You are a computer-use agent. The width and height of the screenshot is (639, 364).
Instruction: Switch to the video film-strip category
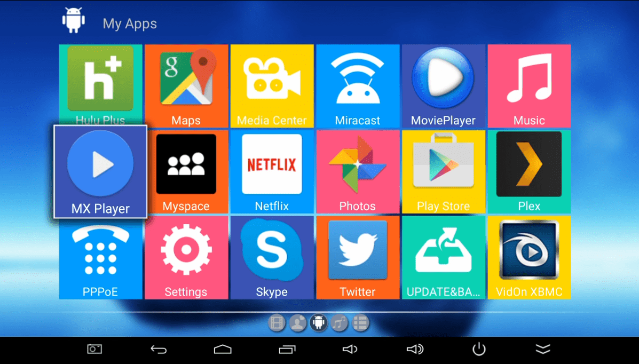coord(277,323)
